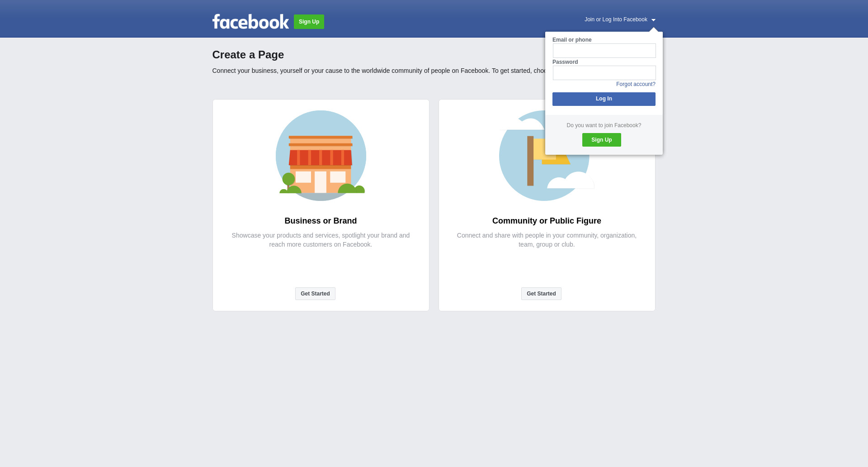Get Started with Community or Public Figure

541,294
